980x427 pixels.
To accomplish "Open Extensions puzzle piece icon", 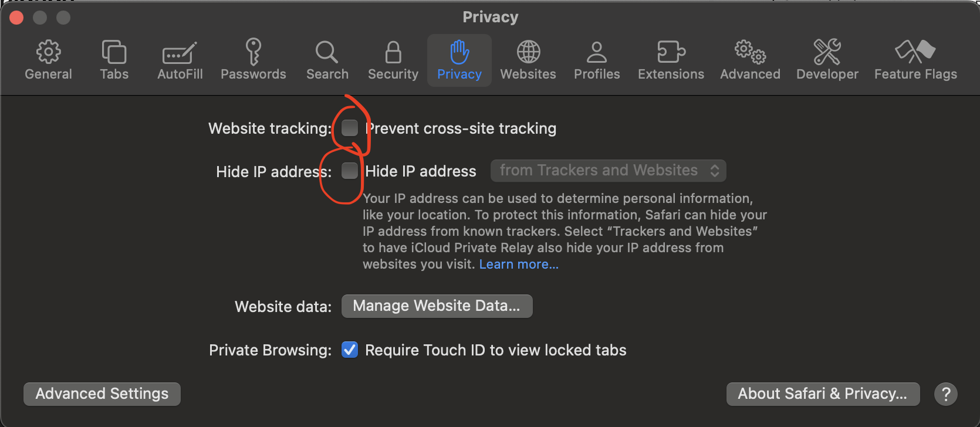I will pos(671,53).
